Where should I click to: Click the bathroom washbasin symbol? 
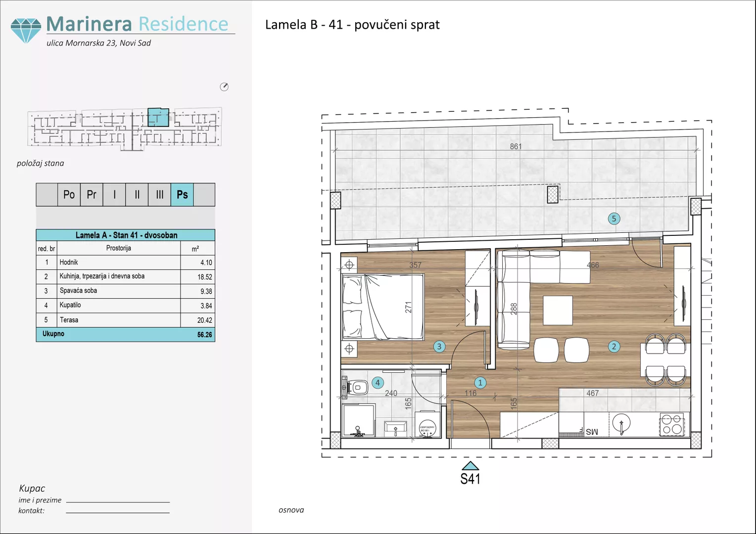click(395, 429)
